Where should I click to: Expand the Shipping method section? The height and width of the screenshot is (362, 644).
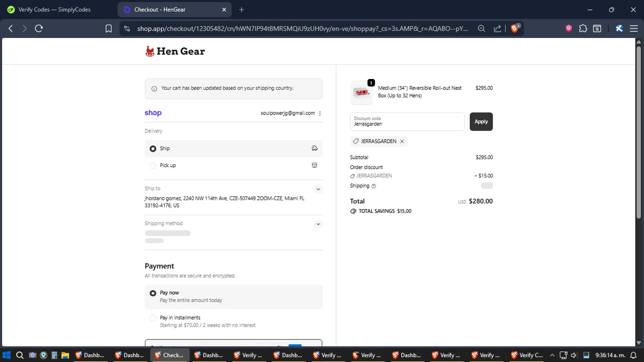(318, 224)
